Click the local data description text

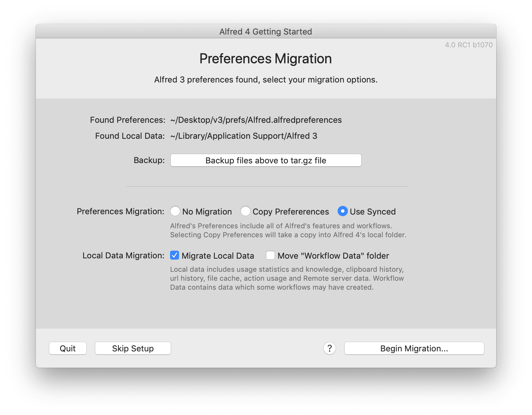click(287, 278)
